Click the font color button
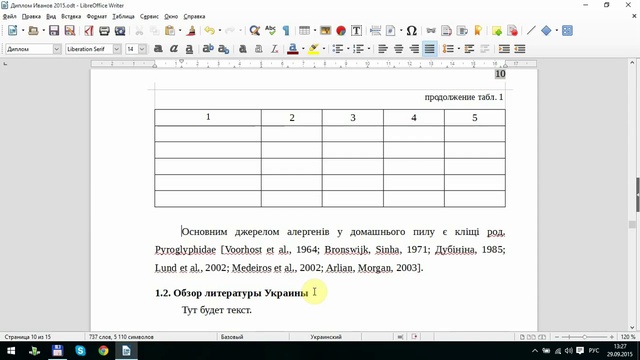This screenshot has width=640, height=360. (x=292, y=49)
